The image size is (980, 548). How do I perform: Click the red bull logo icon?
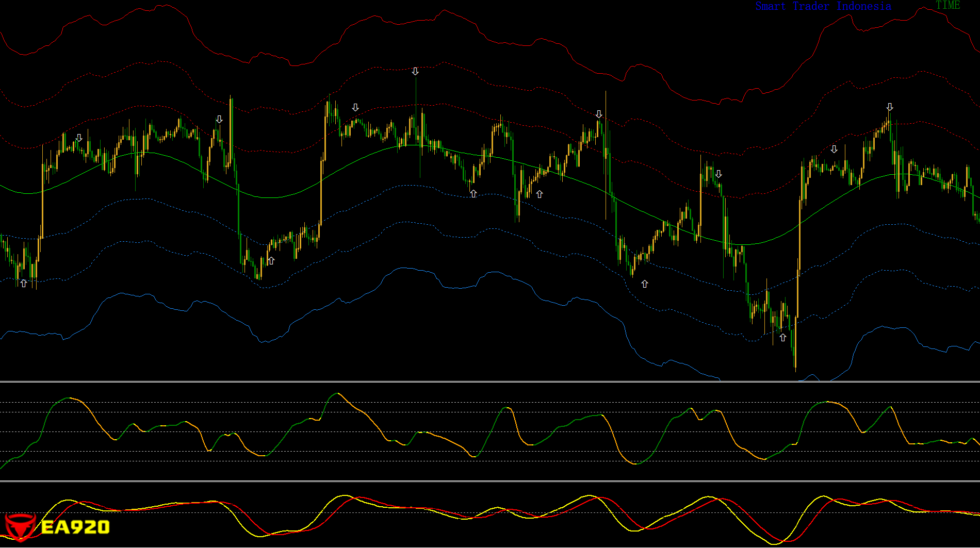20,527
